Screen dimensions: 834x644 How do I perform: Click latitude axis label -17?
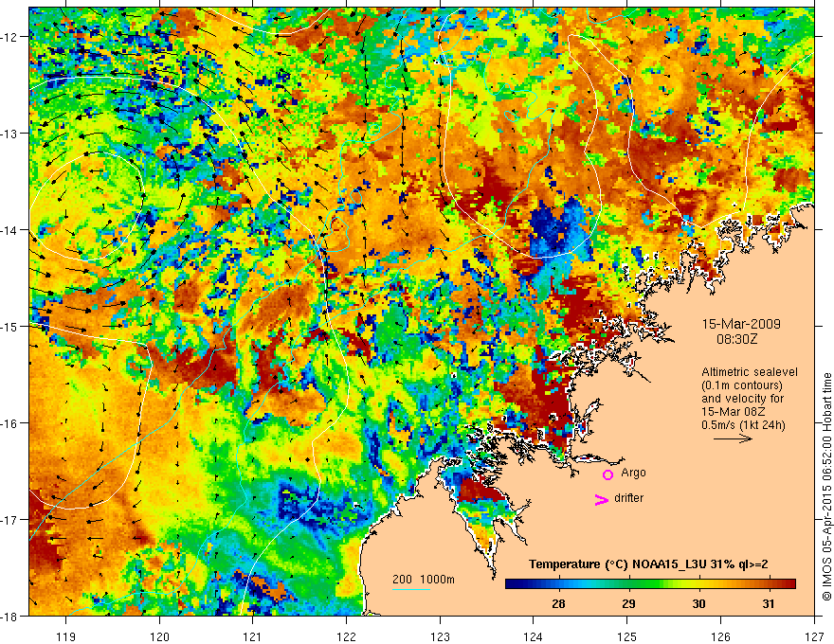(9, 520)
